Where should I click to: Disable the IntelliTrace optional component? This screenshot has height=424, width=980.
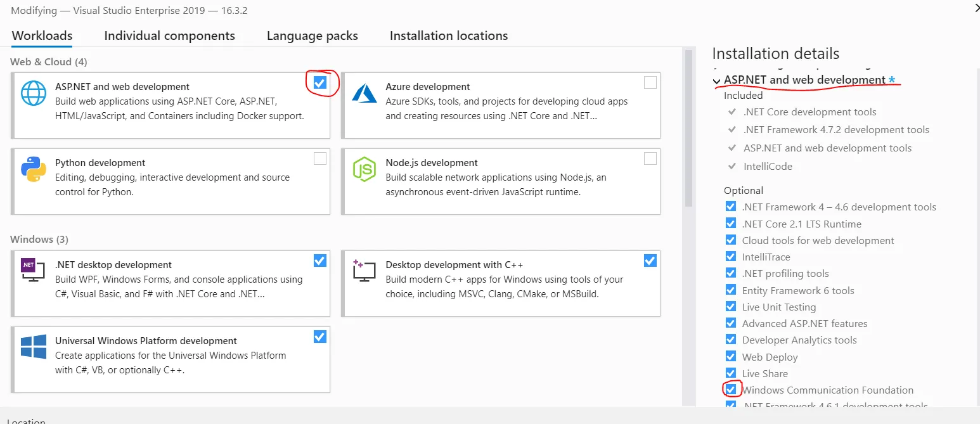pos(731,257)
